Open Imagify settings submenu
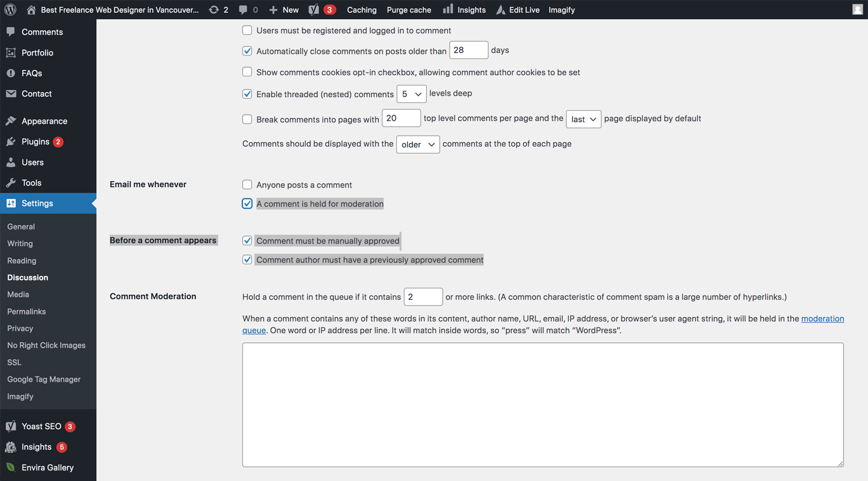 20,397
